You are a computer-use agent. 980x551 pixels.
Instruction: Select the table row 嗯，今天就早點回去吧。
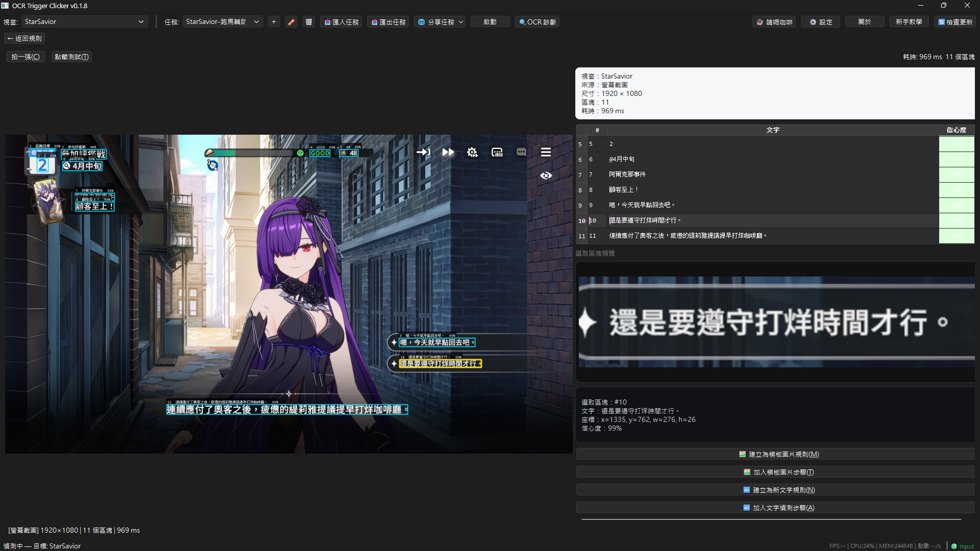point(775,205)
